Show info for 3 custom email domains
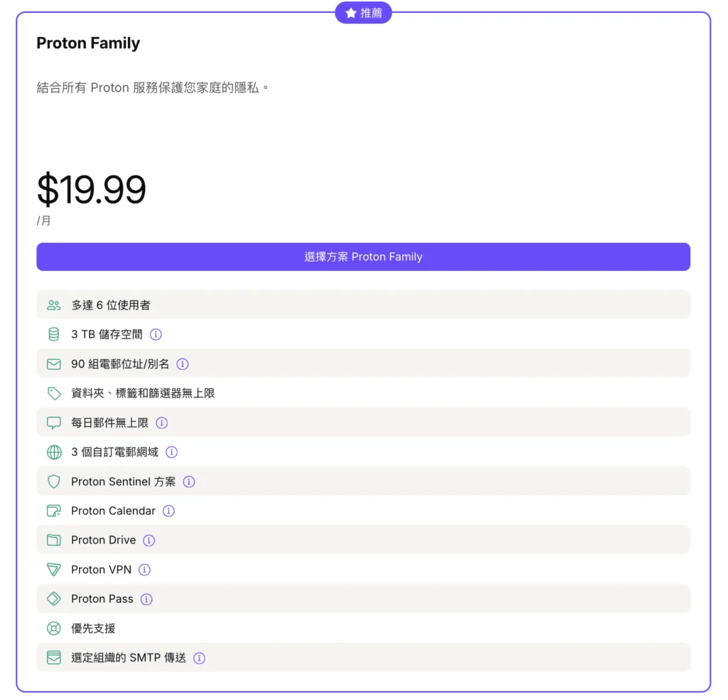The height and width of the screenshot is (700, 728). pos(171,452)
